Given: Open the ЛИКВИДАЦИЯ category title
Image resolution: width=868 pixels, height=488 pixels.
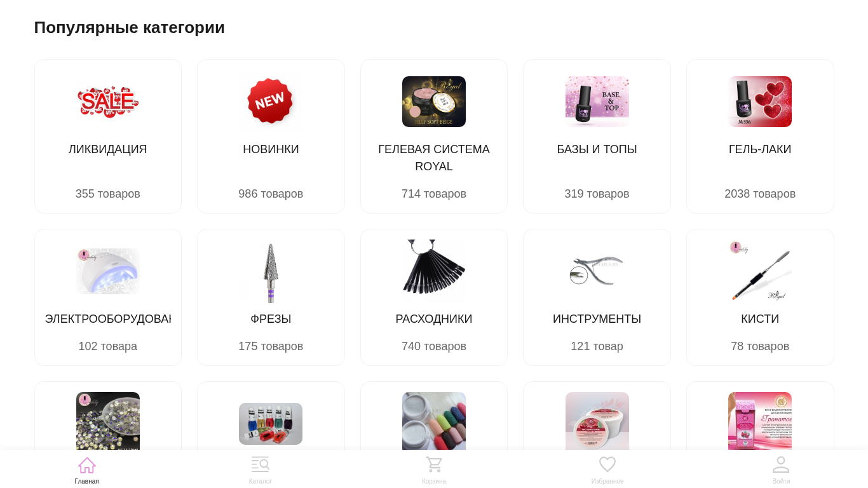Looking at the screenshot, I should (x=108, y=149).
